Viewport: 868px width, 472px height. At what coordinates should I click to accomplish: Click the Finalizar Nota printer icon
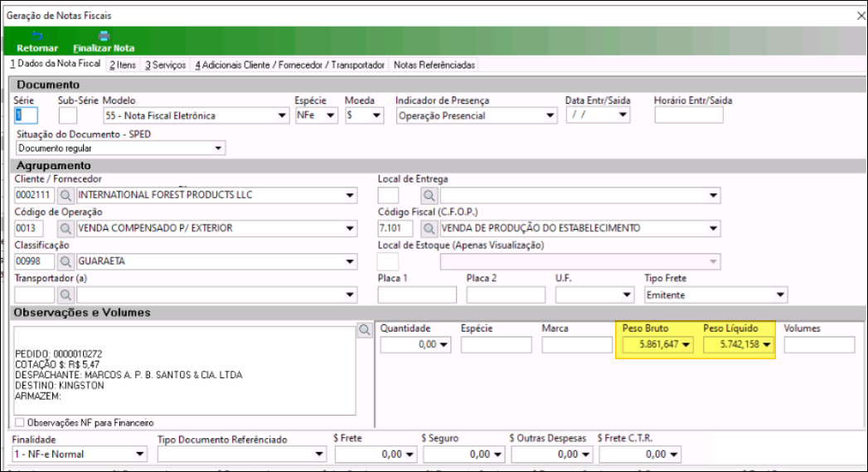(104, 36)
